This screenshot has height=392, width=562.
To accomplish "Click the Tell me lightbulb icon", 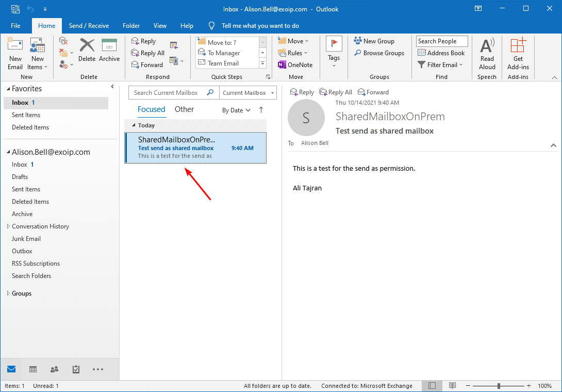I will tap(211, 26).
